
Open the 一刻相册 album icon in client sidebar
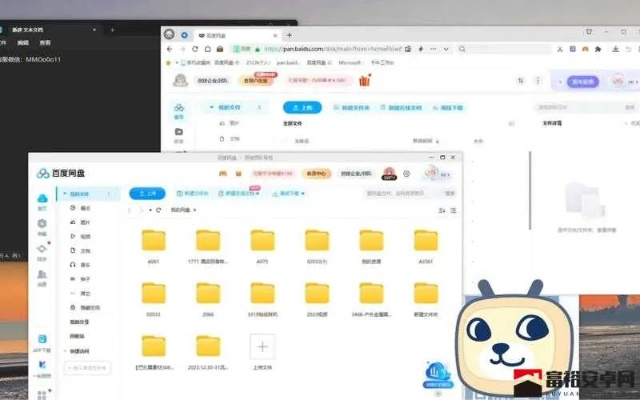[42, 364]
